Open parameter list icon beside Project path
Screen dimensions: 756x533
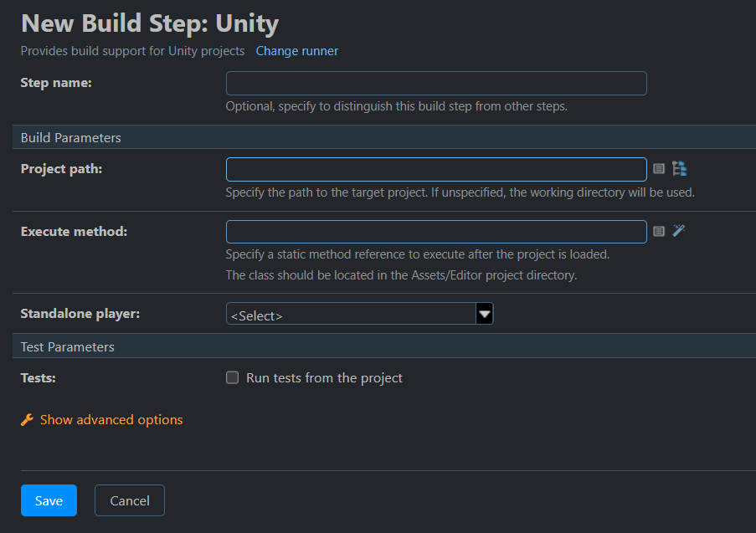[x=659, y=169]
